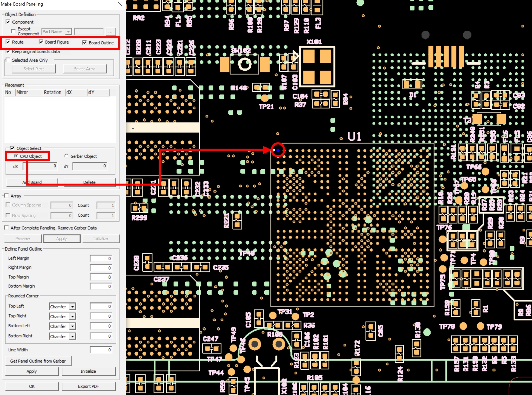Screen dimensions: 532x395
Task: Click the dY offset input field
Action: (x=90, y=166)
